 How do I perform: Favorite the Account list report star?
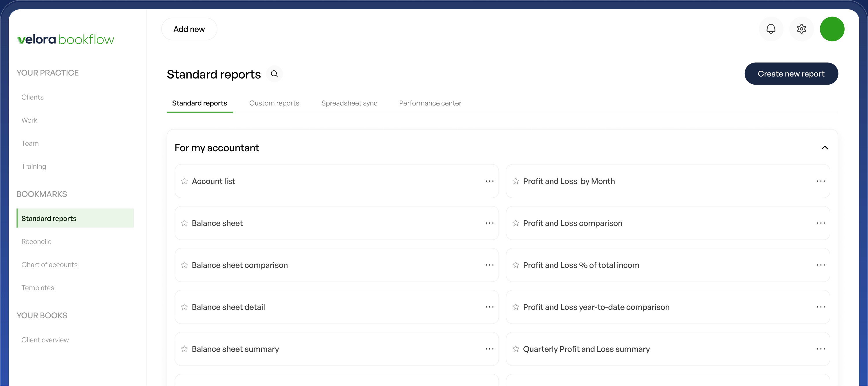[184, 181]
